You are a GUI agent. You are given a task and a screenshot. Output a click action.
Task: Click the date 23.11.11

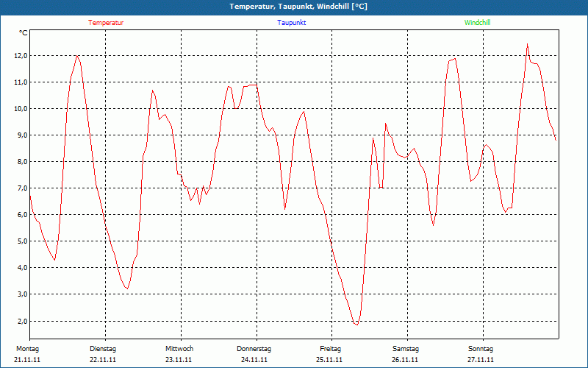pyautogui.click(x=179, y=360)
